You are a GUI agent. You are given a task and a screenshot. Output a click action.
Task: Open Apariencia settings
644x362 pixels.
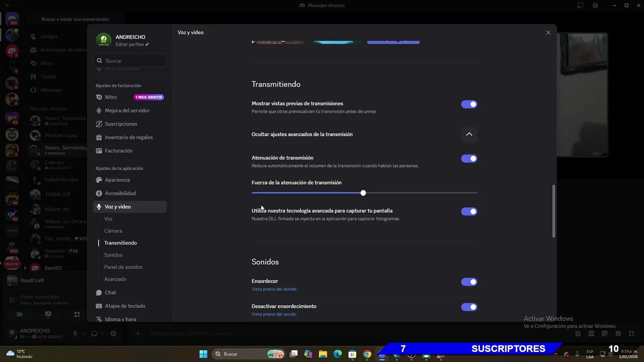130,180
